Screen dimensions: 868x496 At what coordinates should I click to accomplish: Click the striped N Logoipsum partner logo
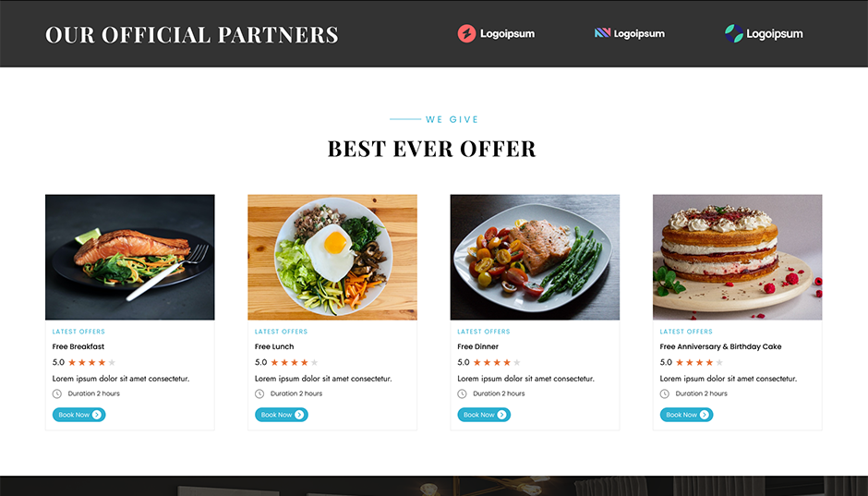click(x=630, y=34)
